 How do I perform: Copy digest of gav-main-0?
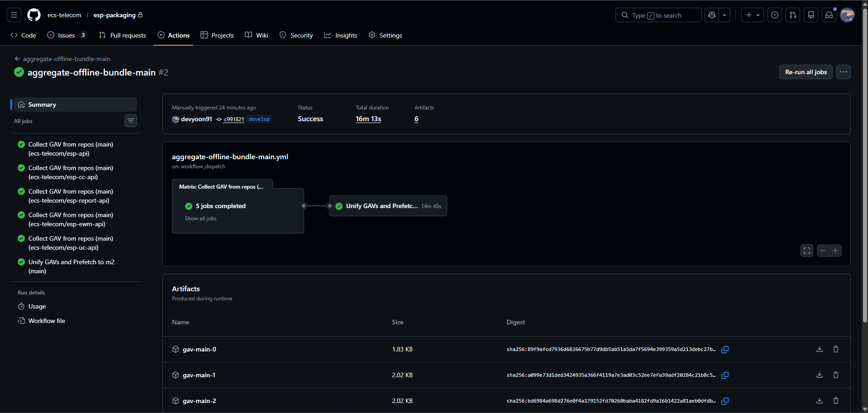point(725,349)
